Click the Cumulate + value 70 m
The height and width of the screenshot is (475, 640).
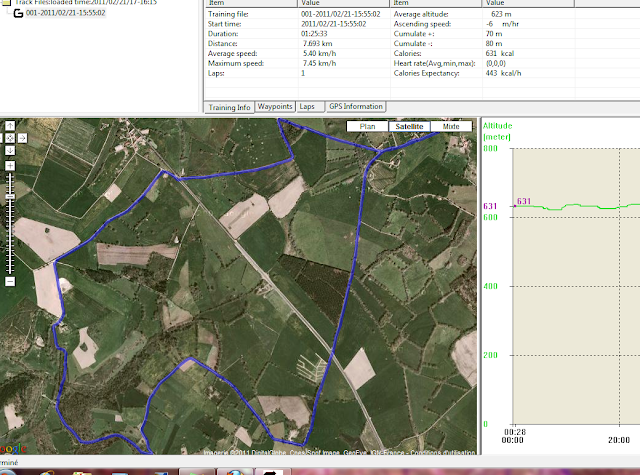(493, 33)
